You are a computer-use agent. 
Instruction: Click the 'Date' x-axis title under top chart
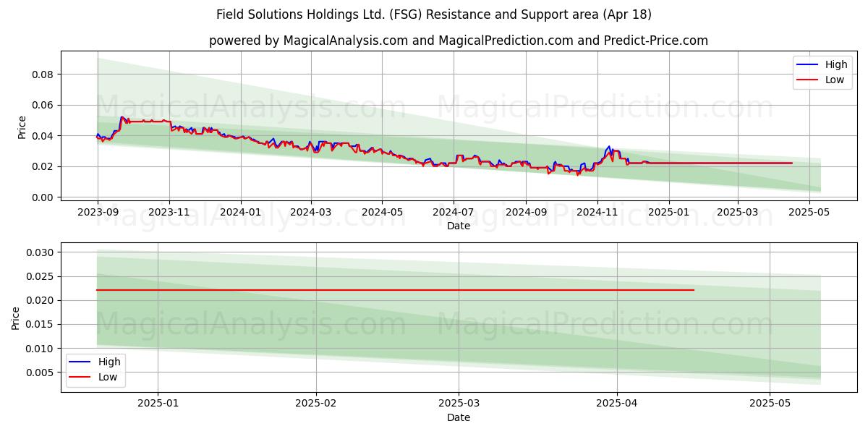coord(459,226)
